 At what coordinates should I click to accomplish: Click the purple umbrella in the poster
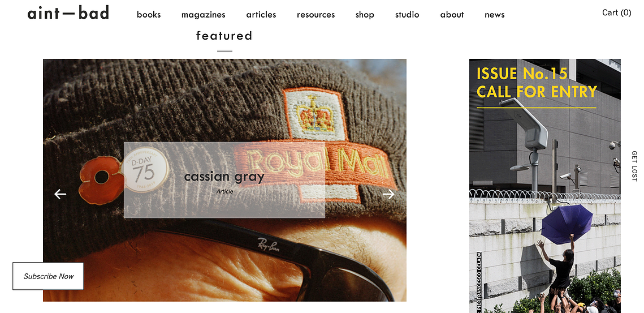coord(567,224)
